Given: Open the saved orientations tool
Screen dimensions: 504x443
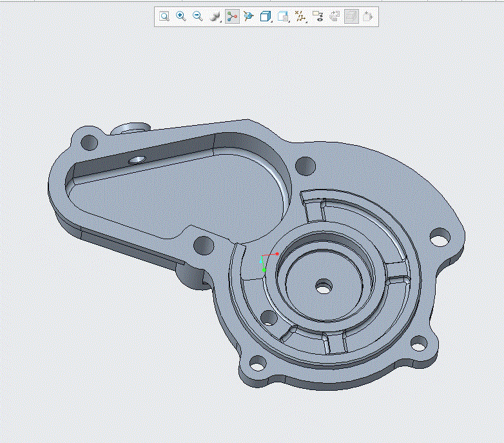Looking at the screenshot, I should [249, 16].
